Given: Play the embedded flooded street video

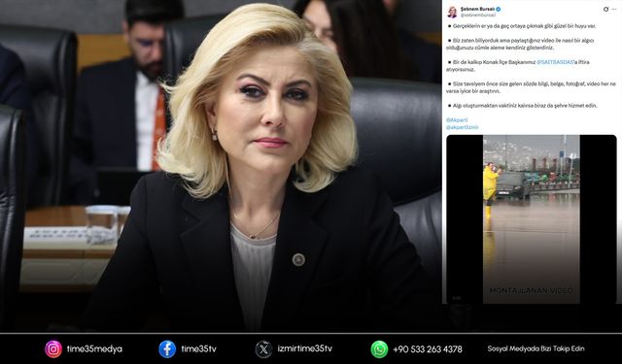Looking at the screenshot, I should pyautogui.click(x=532, y=219).
